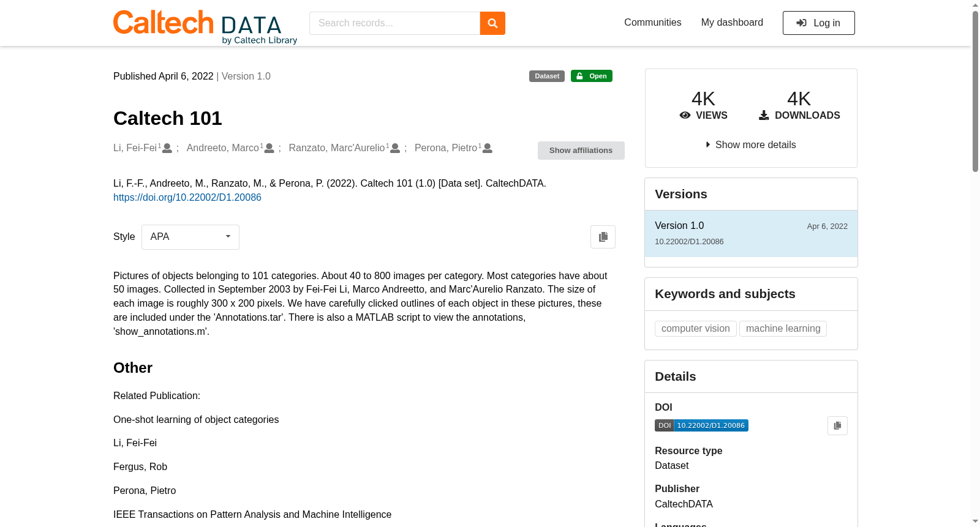Click the CaltechDATA publisher value
Image resolution: width=980 pixels, height=527 pixels.
tap(684, 504)
